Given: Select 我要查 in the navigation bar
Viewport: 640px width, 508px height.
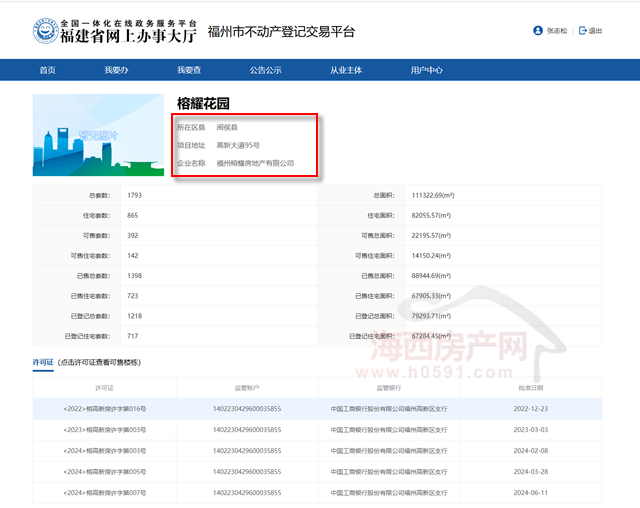Looking at the screenshot, I should tap(189, 70).
